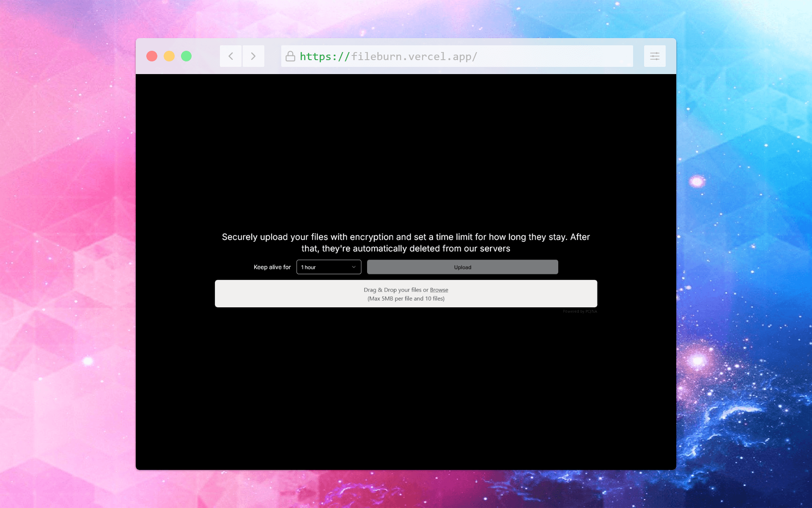The width and height of the screenshot is (812, 508).
Task: Click the padlock icon in the address bar
Action: [x=290, y=56]
